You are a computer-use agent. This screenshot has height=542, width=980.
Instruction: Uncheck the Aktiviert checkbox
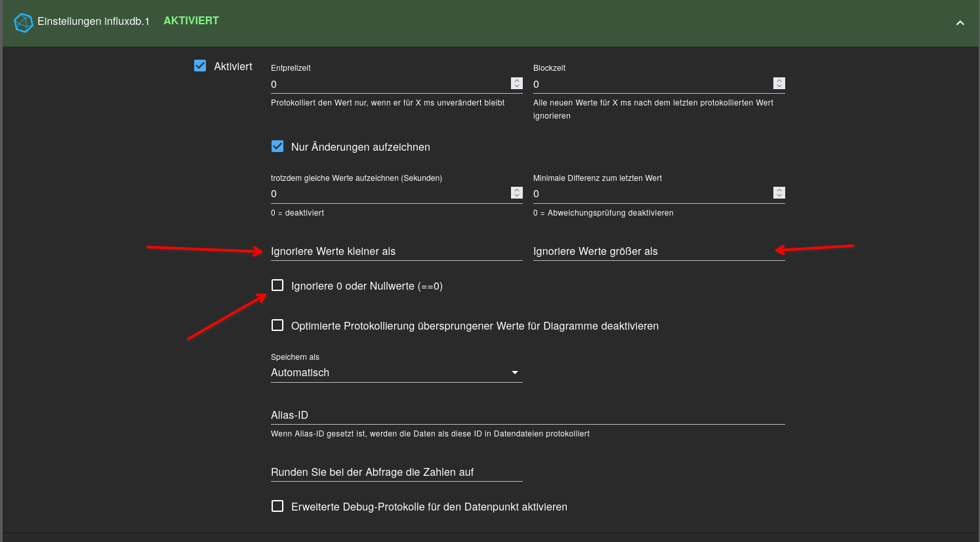pyautogui.click(x=200, y=66)
